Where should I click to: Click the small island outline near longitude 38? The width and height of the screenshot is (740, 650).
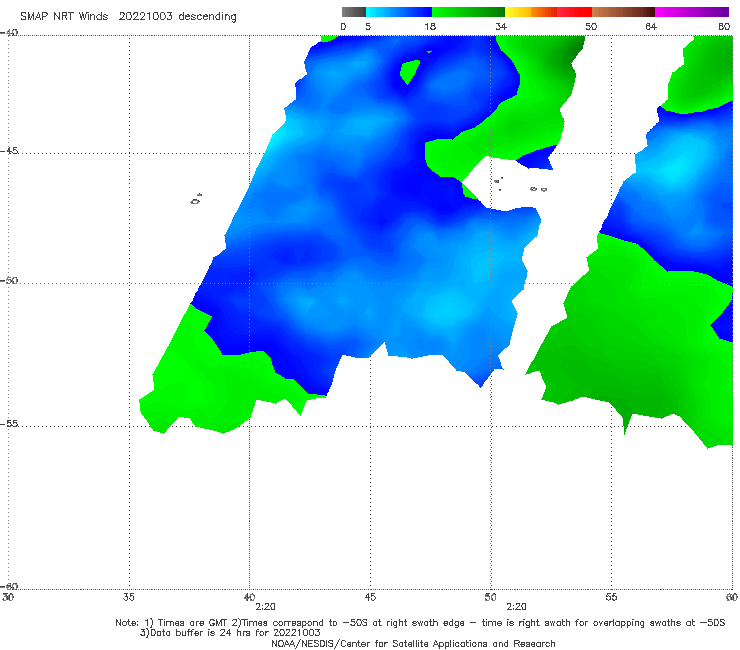[196, 199]
